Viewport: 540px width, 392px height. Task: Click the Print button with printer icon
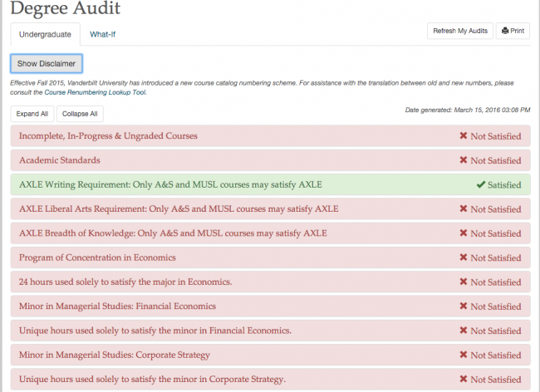[x=513, y=32]
